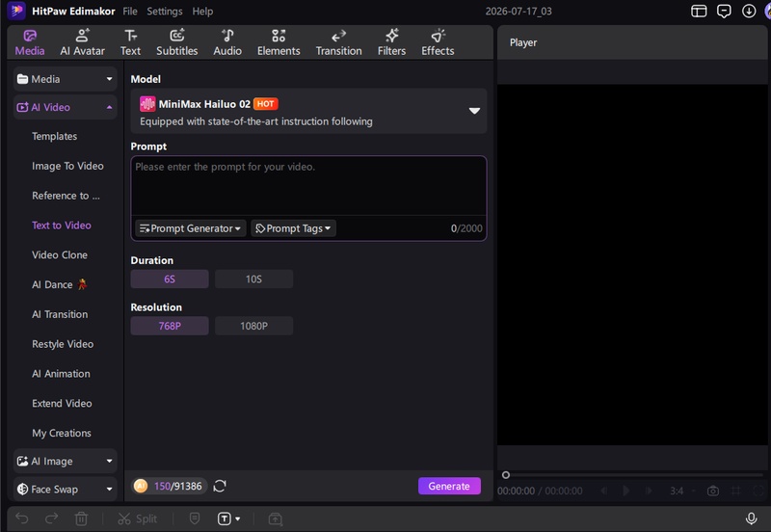Step to previous frame in Player

[x=604, y=491]
